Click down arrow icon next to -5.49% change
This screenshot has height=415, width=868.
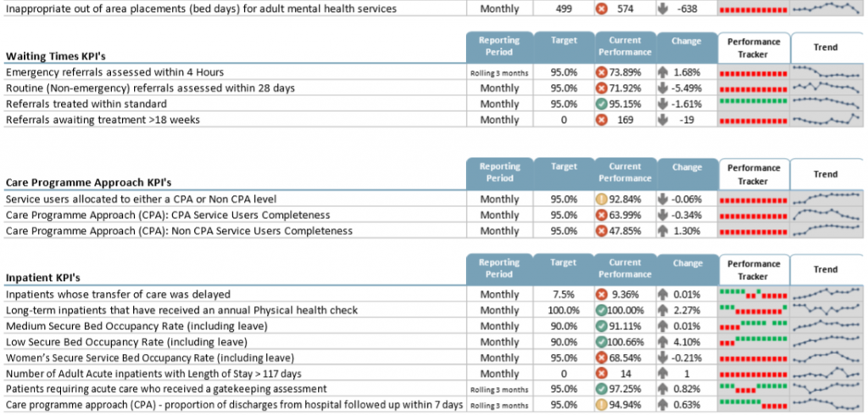(x=664, y=87)
